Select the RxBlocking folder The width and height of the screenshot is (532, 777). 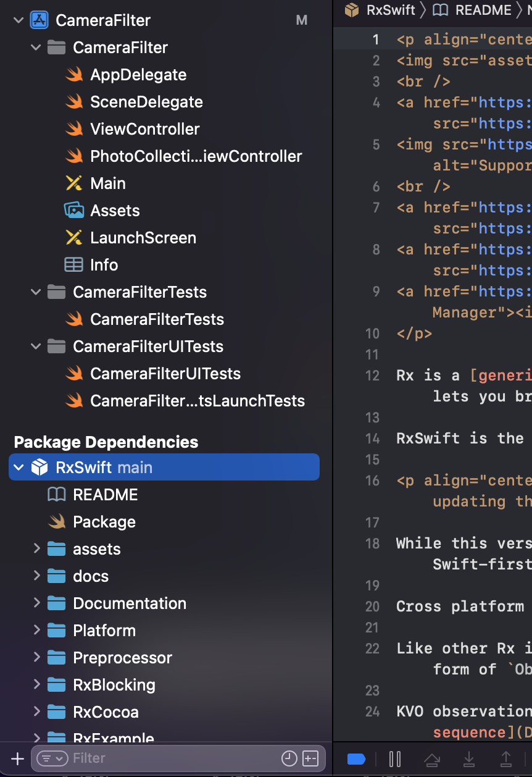click(x=114, y=685)
